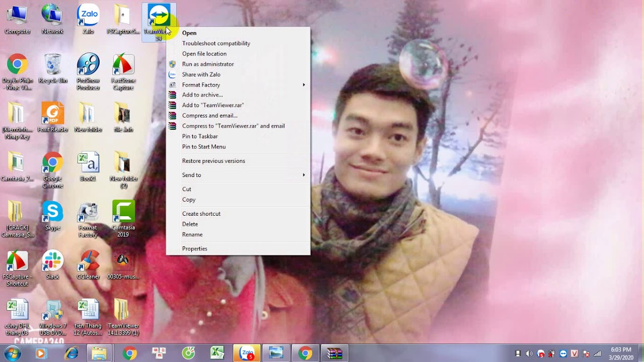The width and height of the screenshot is (644, 362).
Task: Select the Format Factory desktop shortcut
Action: [x=88, y=220]
